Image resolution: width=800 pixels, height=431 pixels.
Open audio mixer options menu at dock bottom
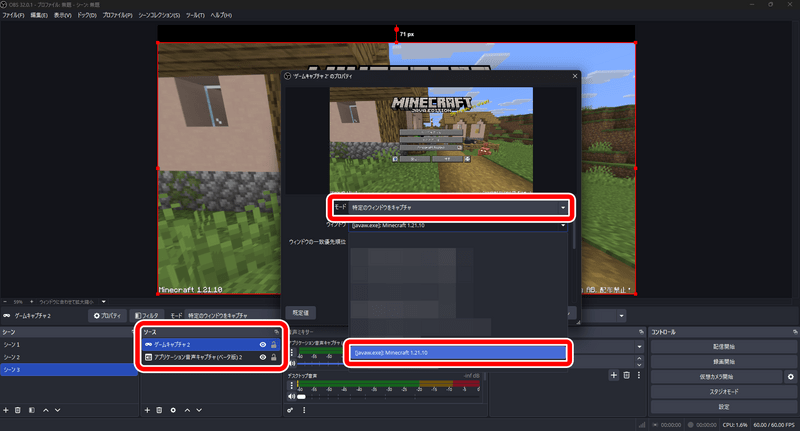click(x=304, y=410)
